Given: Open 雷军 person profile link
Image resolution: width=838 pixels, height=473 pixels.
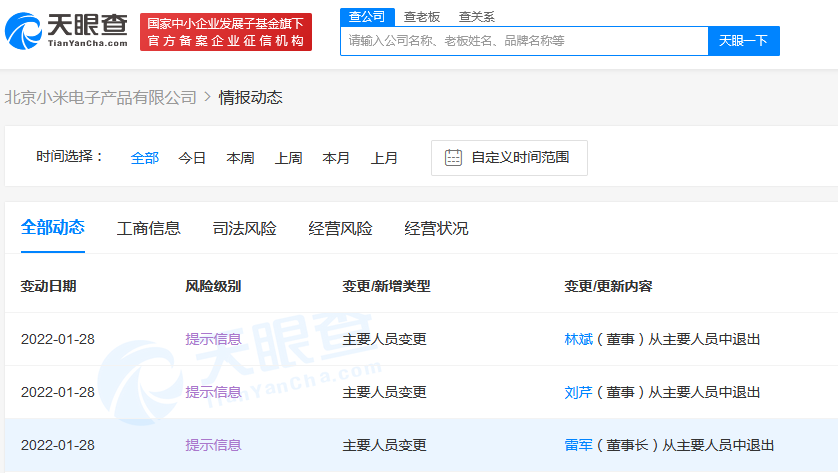Looking at the screenshot, I should tap(579, 445).
